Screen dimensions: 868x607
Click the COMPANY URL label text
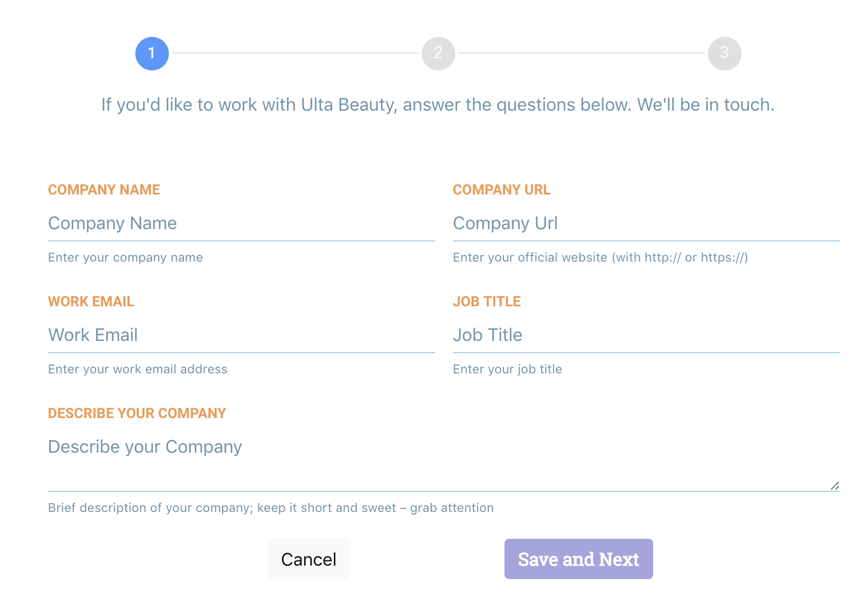[502, 190]
